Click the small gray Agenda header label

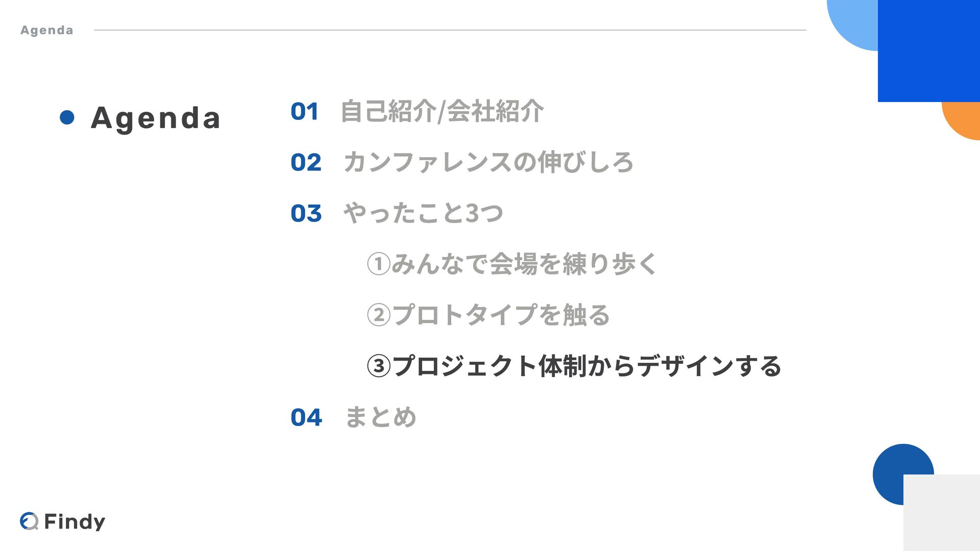pyautogui.click(x=47, y=31)
